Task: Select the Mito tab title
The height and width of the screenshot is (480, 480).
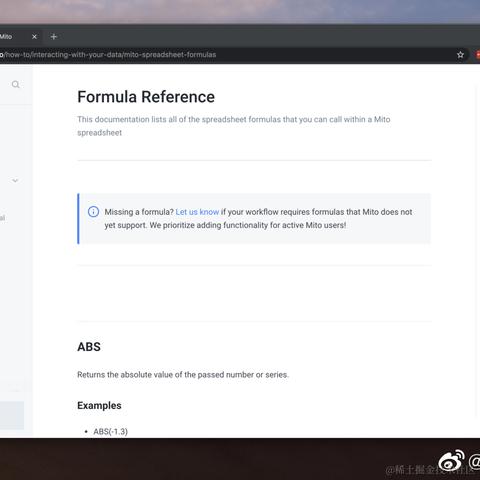Action: pyautogui.click(x=6, y=37)
